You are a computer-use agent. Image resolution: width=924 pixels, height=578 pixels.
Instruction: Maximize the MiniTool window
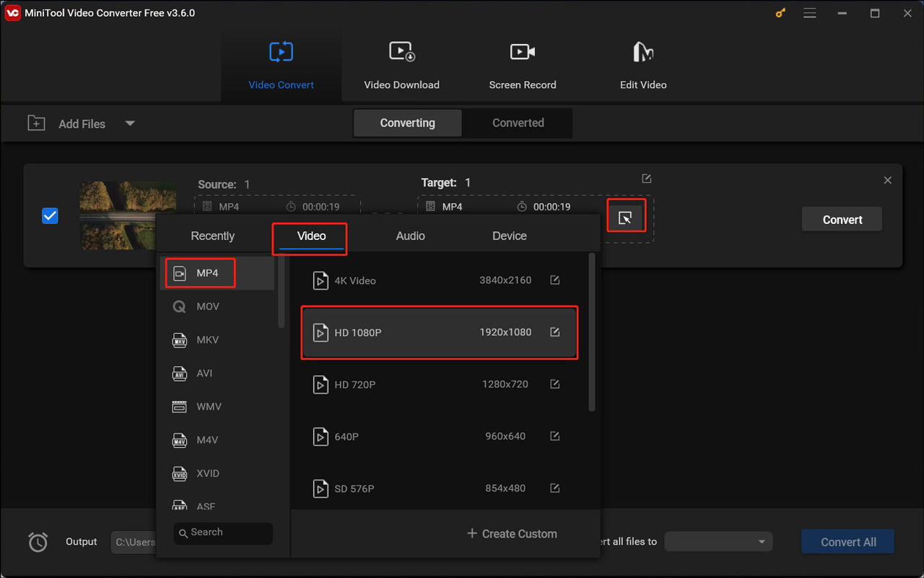pyautogui.click(x=875, y=13)
